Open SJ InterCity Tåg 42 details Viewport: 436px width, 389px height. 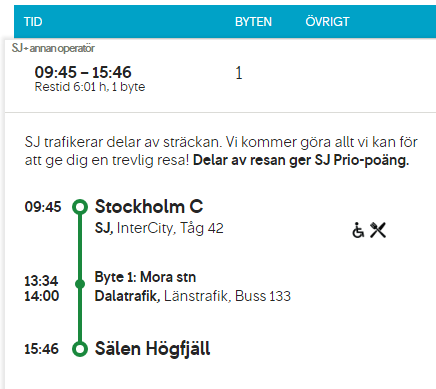159,228
